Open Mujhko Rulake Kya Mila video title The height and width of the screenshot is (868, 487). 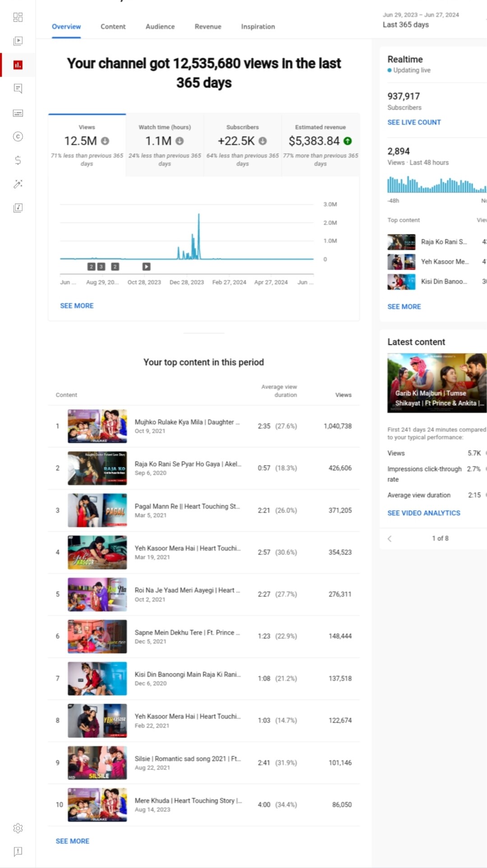click(x=187, y=422)
